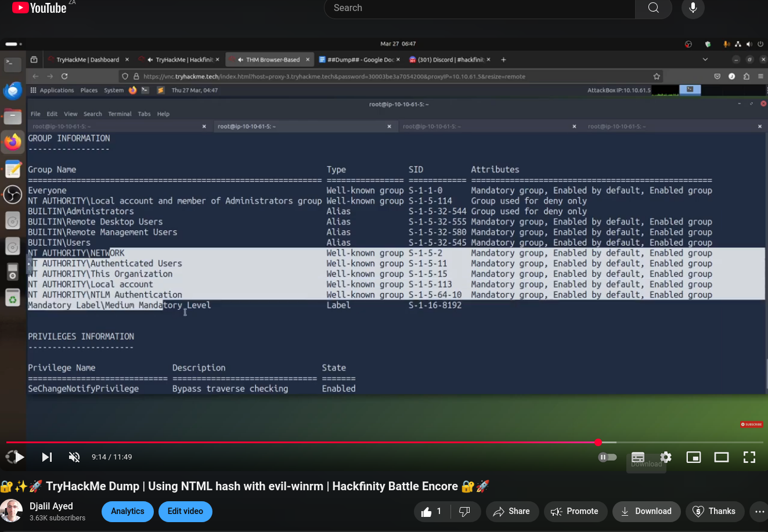Image resolution: width=768 pixels, height=532 pixels.
Task: Click the Share button
Action: [x=511, y=511]
